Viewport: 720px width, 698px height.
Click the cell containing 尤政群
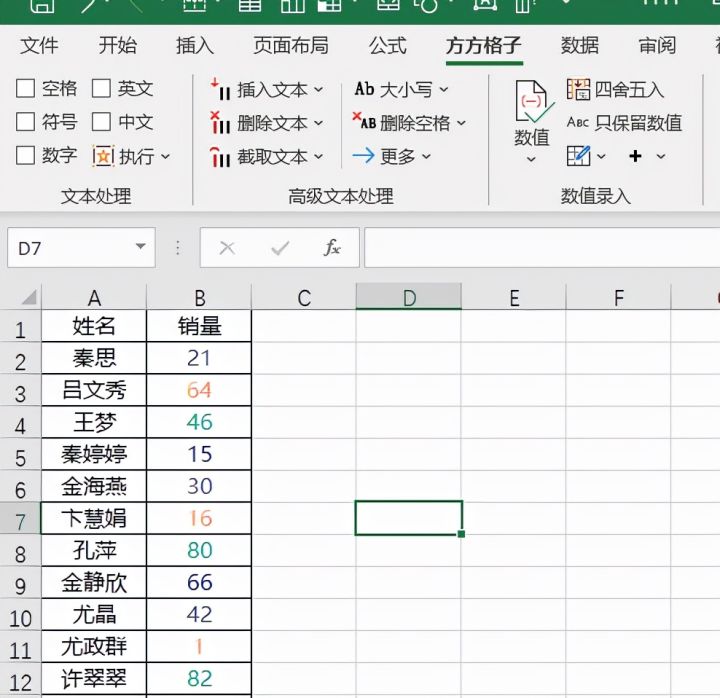point(94,646)
